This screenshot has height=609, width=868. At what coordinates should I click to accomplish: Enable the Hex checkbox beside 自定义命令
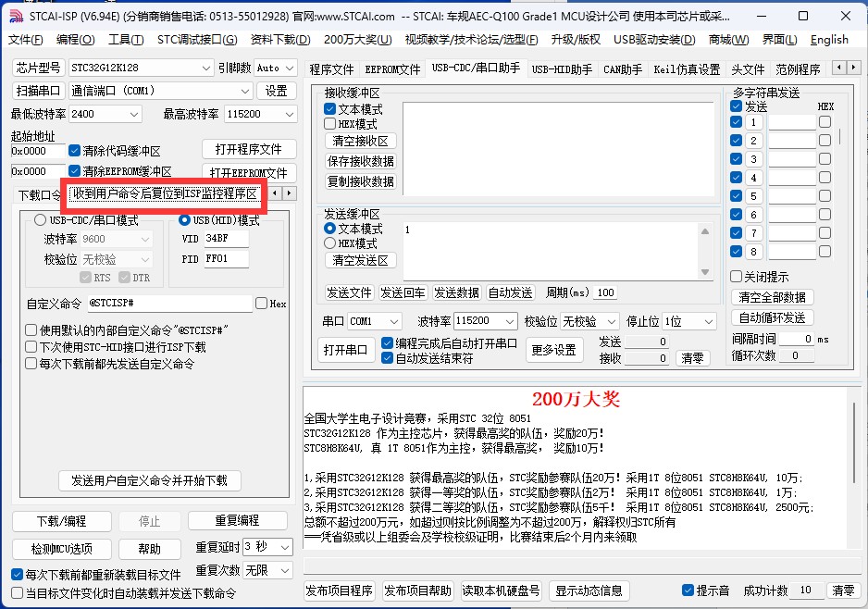261,304
